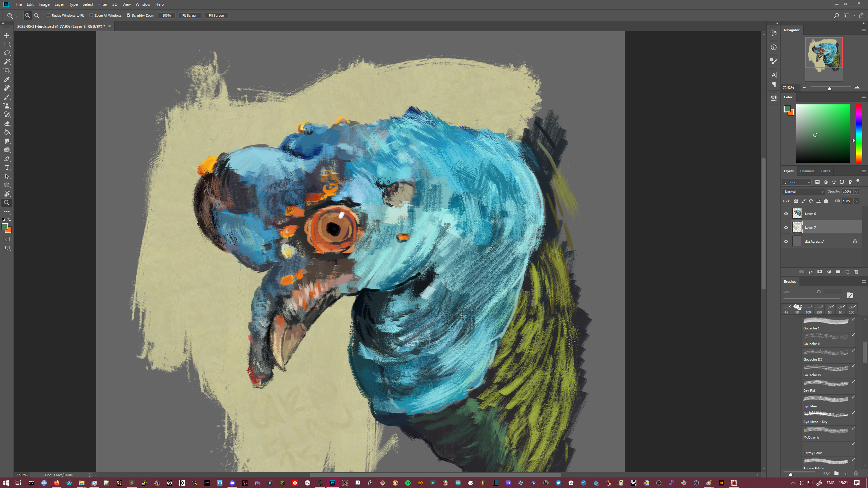
Task: Select the Move tool
Action: click(7, 35)
